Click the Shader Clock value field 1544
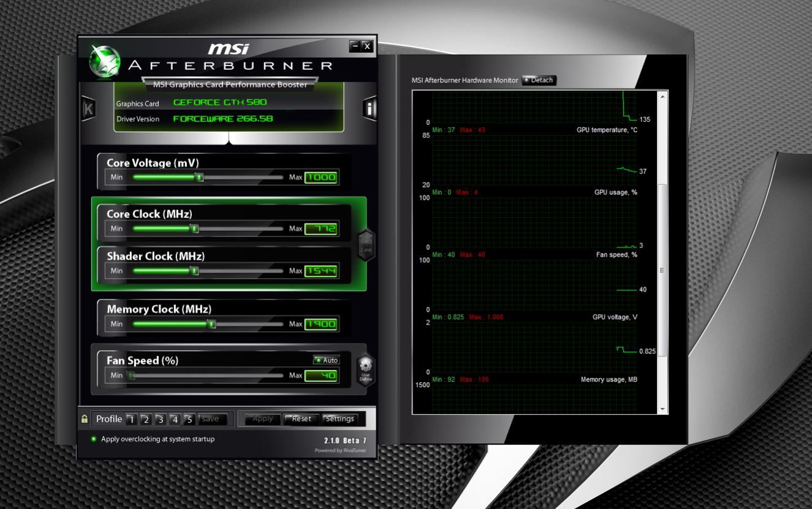The width and height of the screenshot is (812, 509). click(321, 271)
